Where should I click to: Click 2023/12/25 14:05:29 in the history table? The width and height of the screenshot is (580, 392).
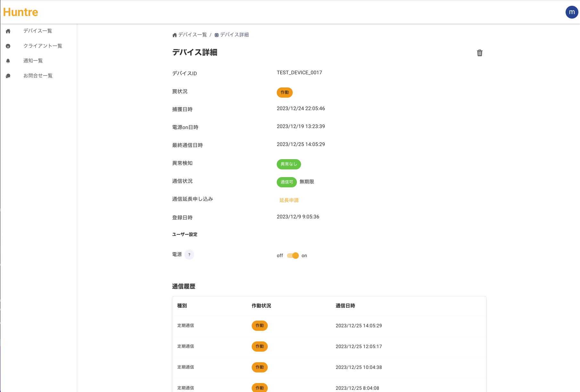tap(359, 326)
